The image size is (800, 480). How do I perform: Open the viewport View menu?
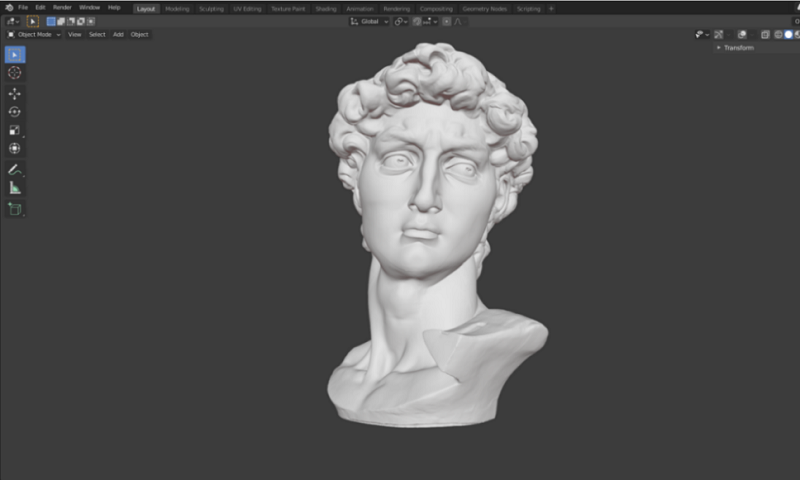74,35
